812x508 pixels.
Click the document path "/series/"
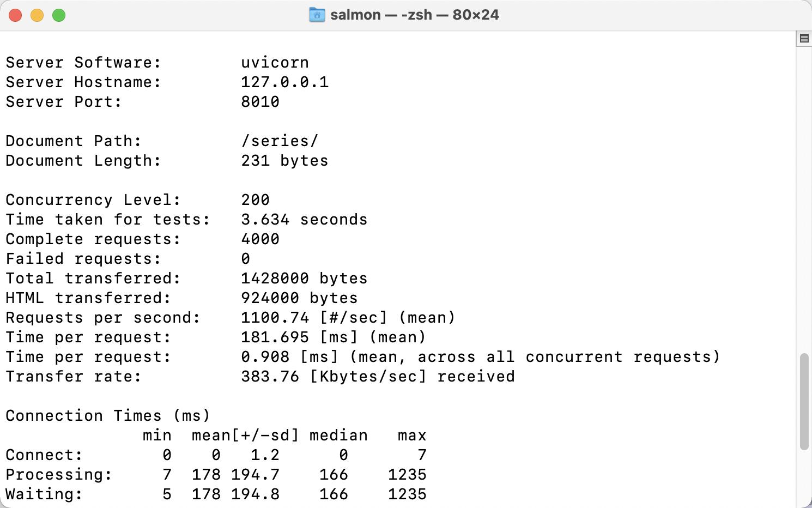[280, 141]
